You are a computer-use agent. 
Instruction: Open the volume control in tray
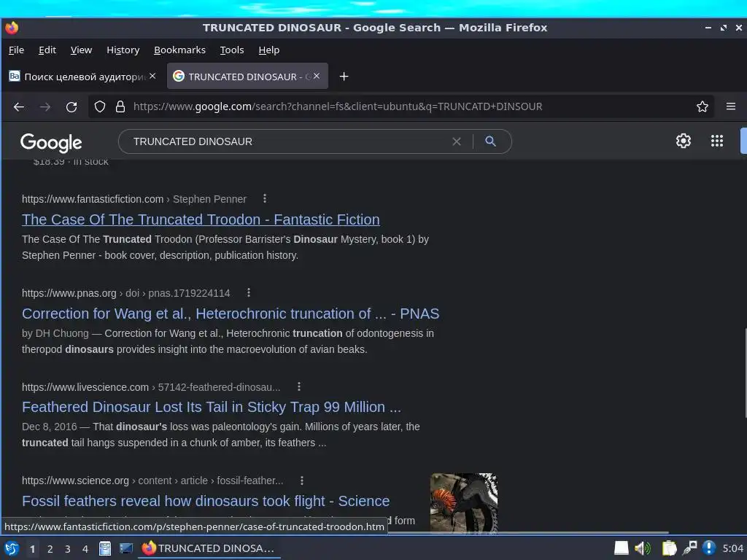pos(643,548)
